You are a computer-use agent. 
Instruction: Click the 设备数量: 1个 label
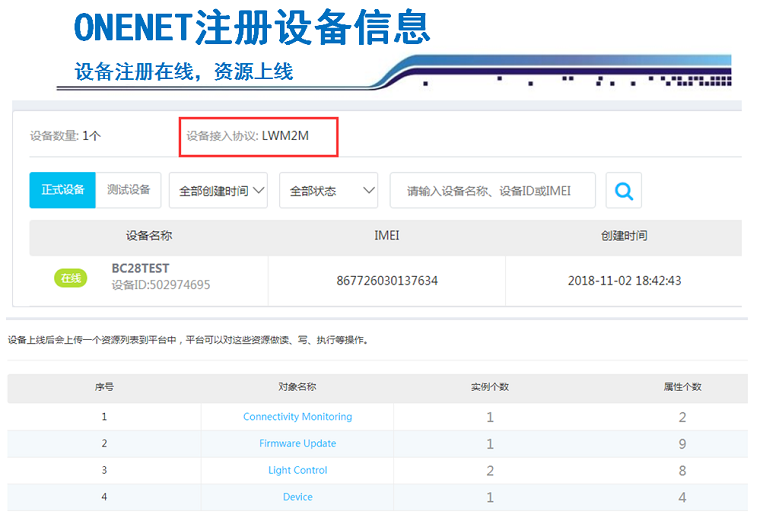(65, 136)
